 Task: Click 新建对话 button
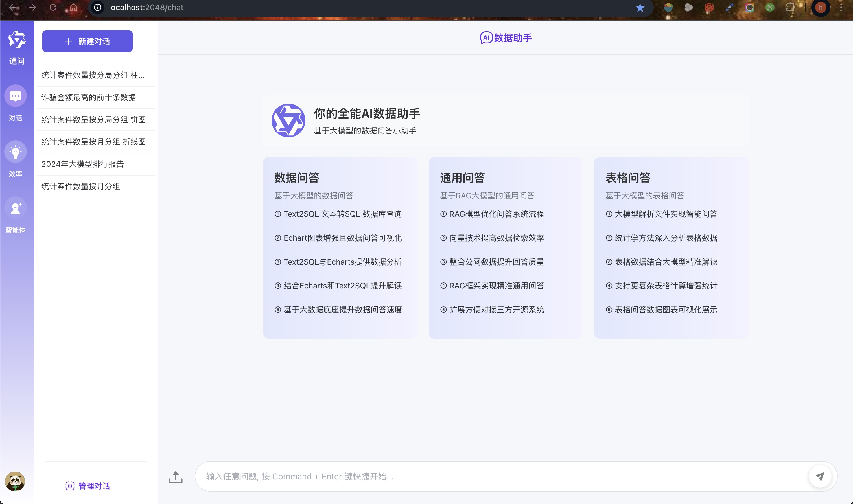pyautogui.click(x=87, y=41)
